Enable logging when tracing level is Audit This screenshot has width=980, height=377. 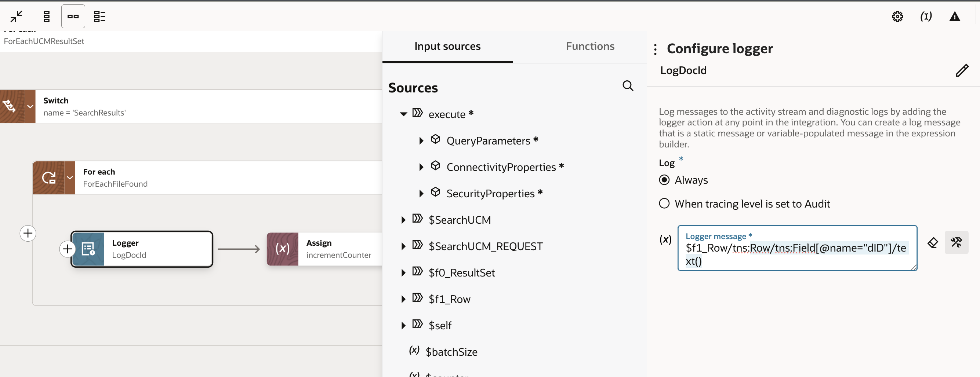pos(664,203)
